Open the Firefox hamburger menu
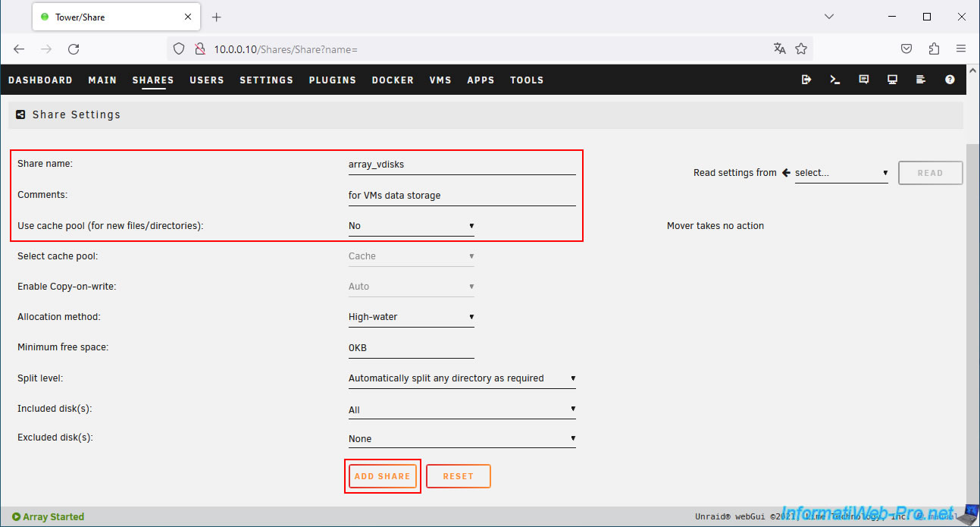The image size is (980, 527). point(961,49)
